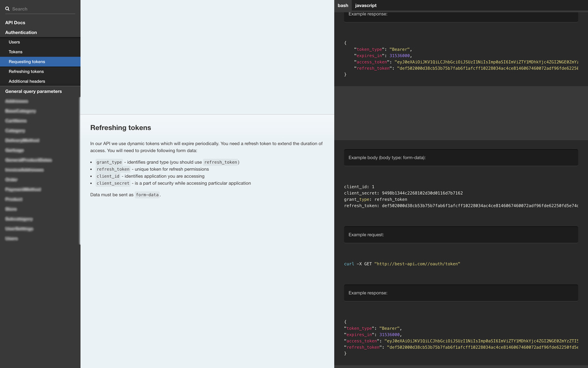
Task: Open the API Docs sidebar link
Action: point(15,23)
